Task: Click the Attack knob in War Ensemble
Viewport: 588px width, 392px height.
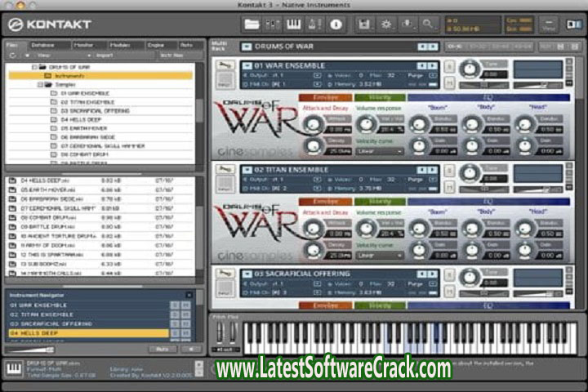Action: tap(313, 124)
